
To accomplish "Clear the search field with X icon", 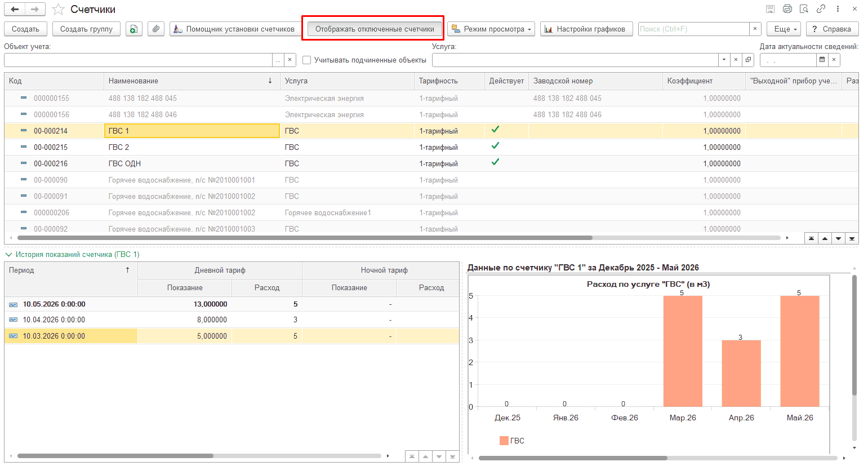I will (x=755, y=29).
